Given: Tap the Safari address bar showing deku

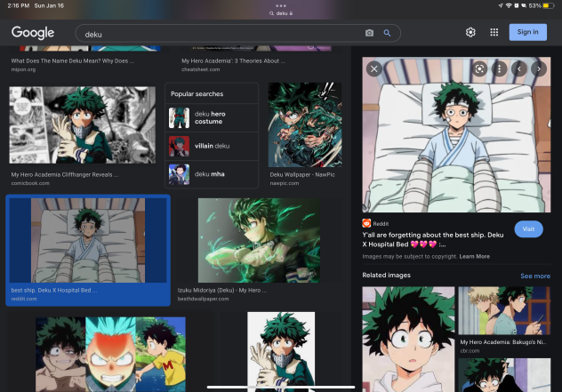Looking at the screenshot, I should 281,13.
